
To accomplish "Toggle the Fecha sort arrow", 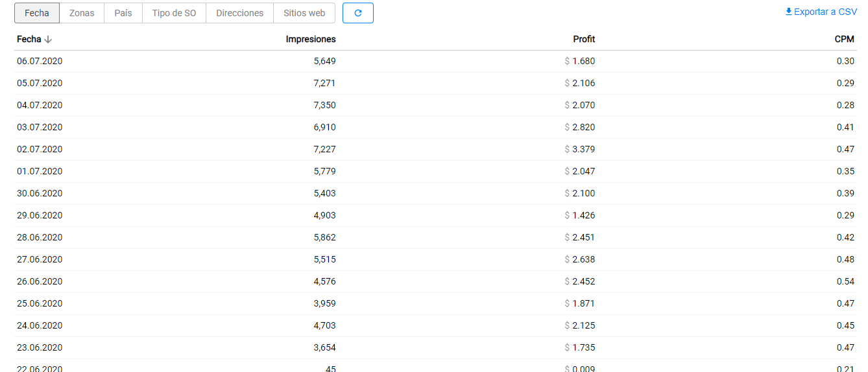I will click(48, 40).
